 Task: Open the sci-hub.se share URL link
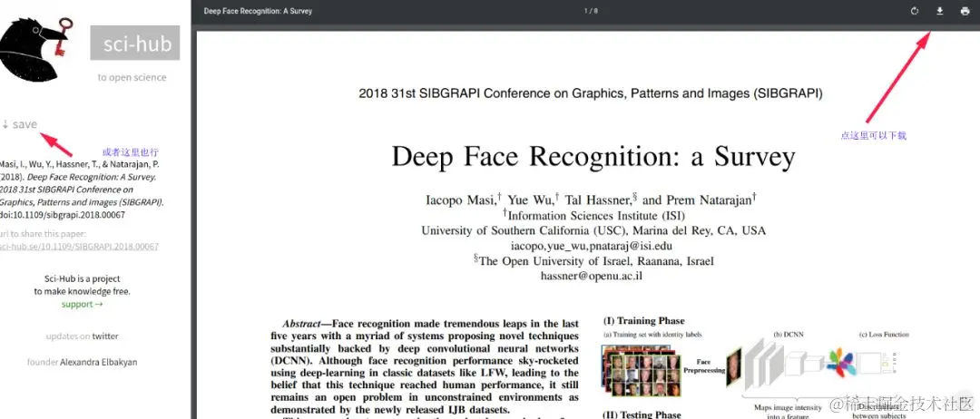coord(79,247)
